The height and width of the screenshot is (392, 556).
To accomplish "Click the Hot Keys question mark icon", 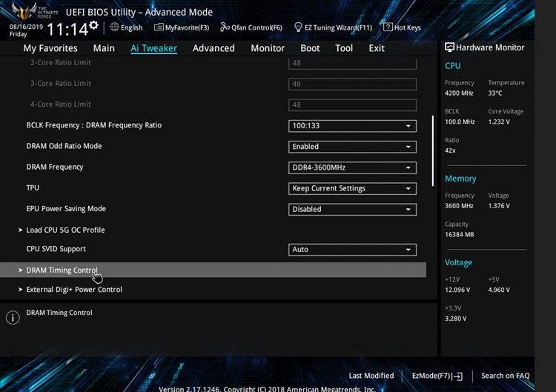I will pos(388,27).
